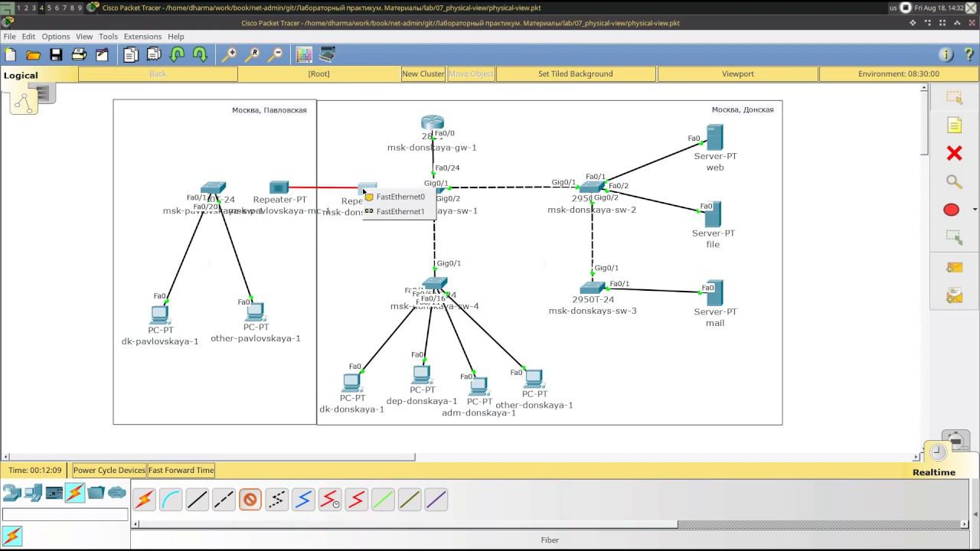Click the Set Tiled Background button
This screenshot has width=980, height=551.
pos(576,73)
